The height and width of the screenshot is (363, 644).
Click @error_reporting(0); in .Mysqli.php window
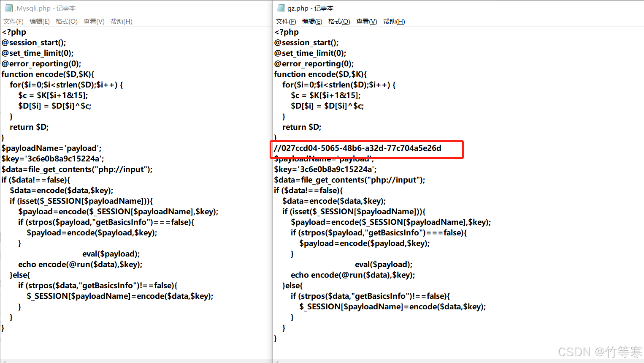(x=41, y=64)
